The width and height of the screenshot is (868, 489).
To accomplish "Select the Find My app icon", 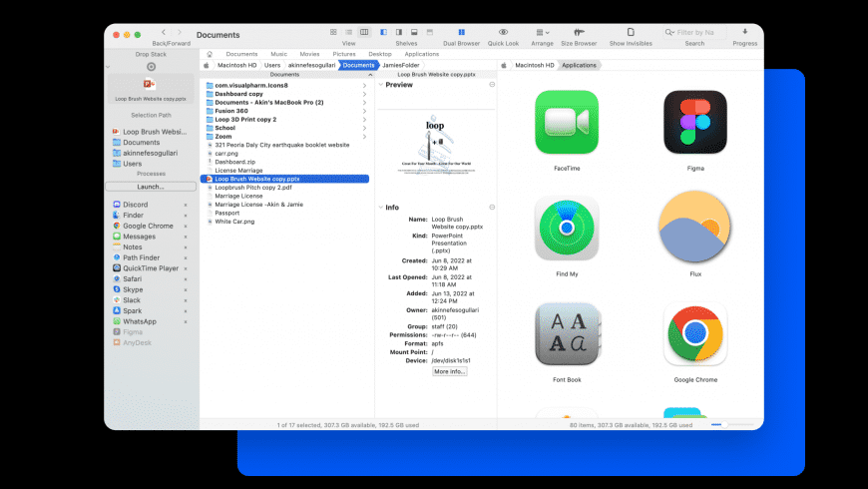I will 567,229.
